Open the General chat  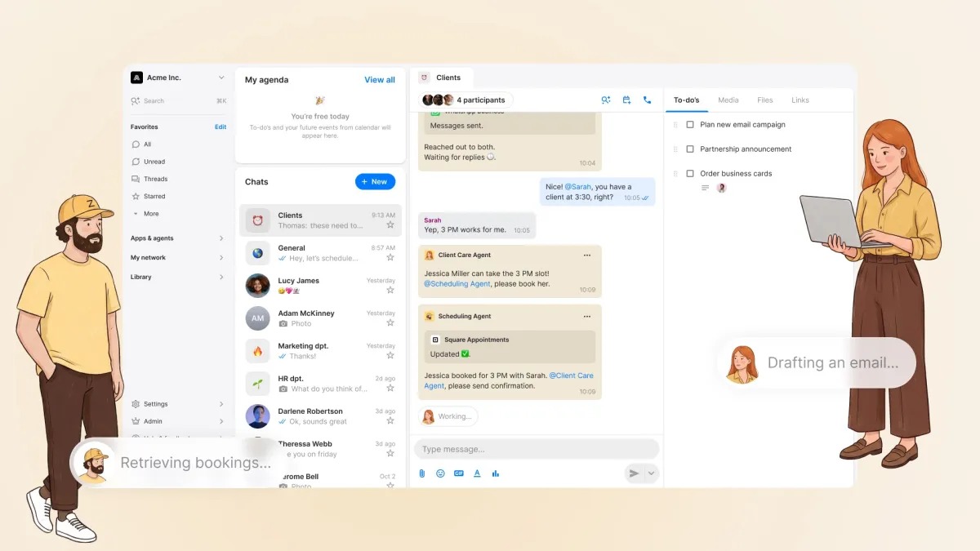(320, 253)
